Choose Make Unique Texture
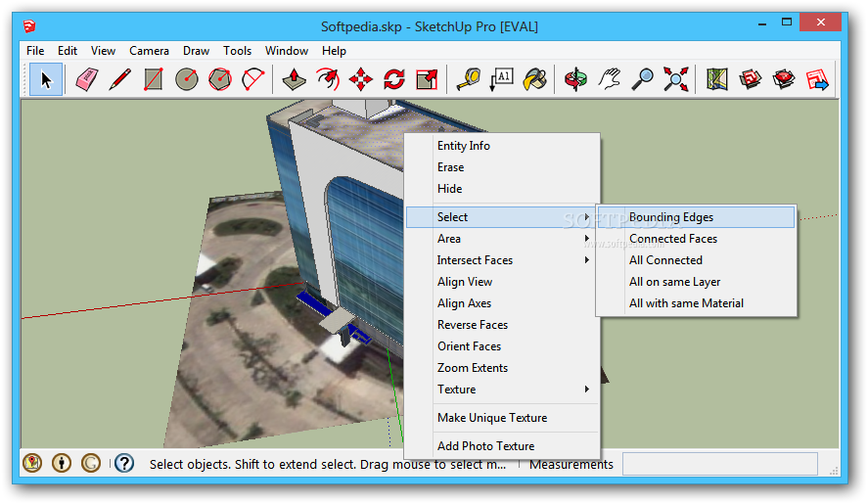Image resolution: width=868 pixels, height=504 pixels. point(503,418)
